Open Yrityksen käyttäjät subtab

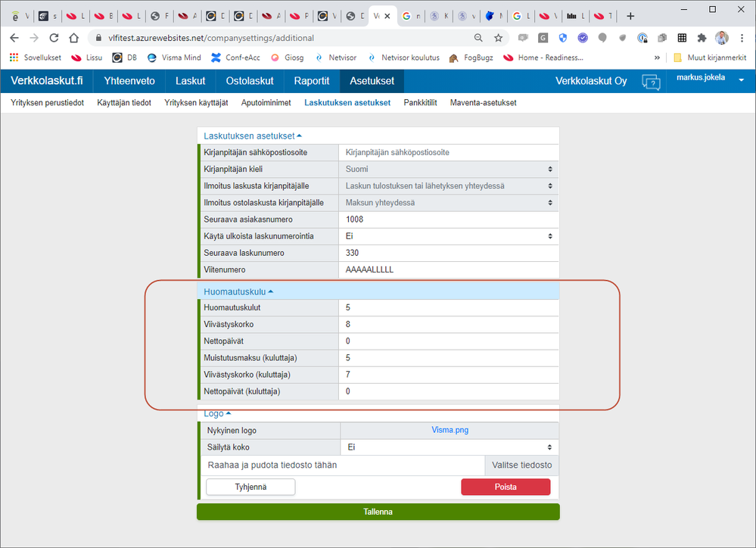[196, 103]
